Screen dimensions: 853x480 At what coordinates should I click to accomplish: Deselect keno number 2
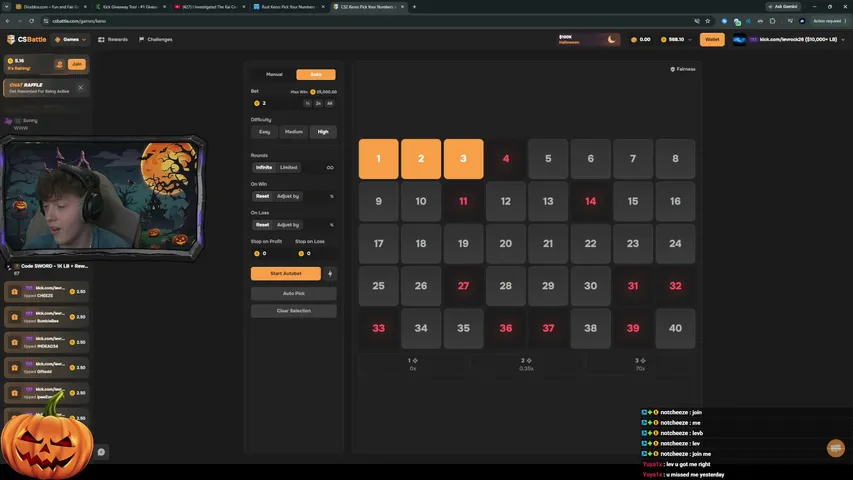[x=421, y=158]
